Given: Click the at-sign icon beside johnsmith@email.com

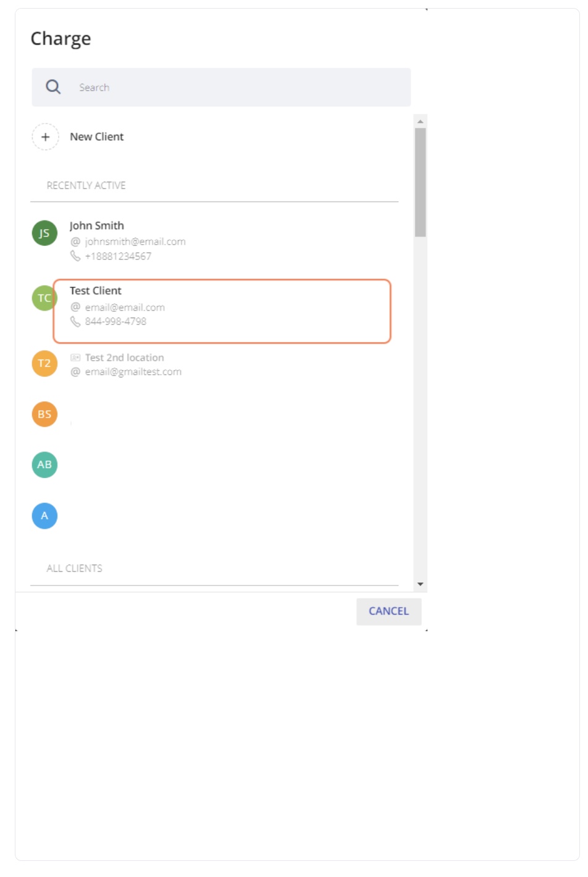Looking at the screenshot, I should point(75,241).
